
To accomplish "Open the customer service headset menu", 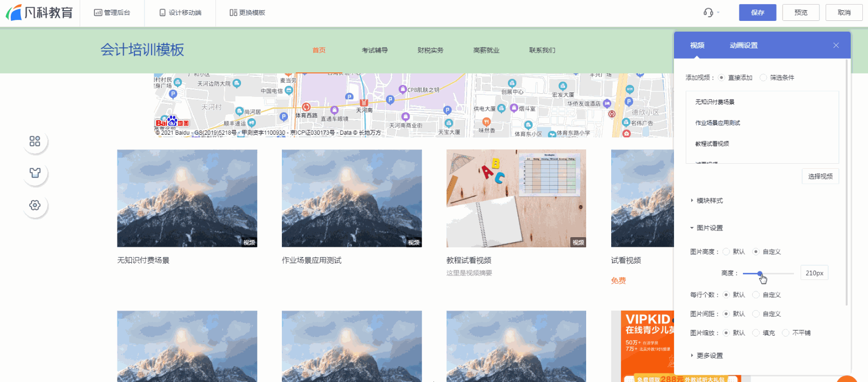I will [711, 12].
